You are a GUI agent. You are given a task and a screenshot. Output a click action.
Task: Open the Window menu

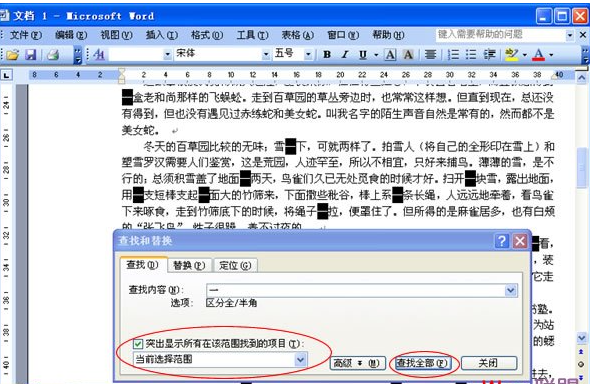pos(343,35)
